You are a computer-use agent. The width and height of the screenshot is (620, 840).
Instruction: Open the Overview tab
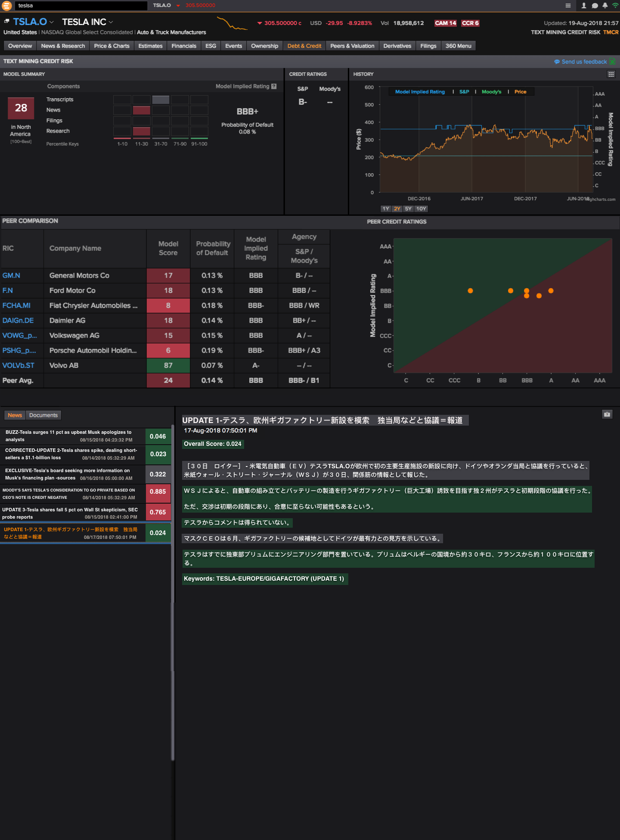point(20,46)
